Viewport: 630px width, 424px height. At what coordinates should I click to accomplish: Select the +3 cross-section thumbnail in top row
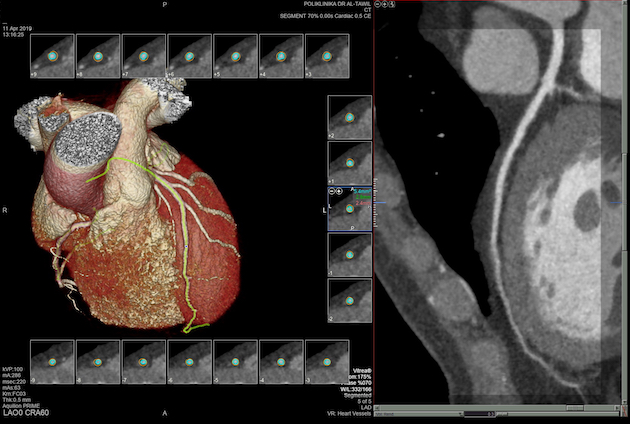(327, 56)
